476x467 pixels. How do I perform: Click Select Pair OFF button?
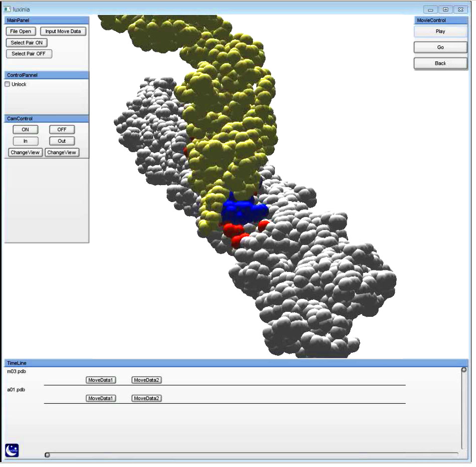29,54
